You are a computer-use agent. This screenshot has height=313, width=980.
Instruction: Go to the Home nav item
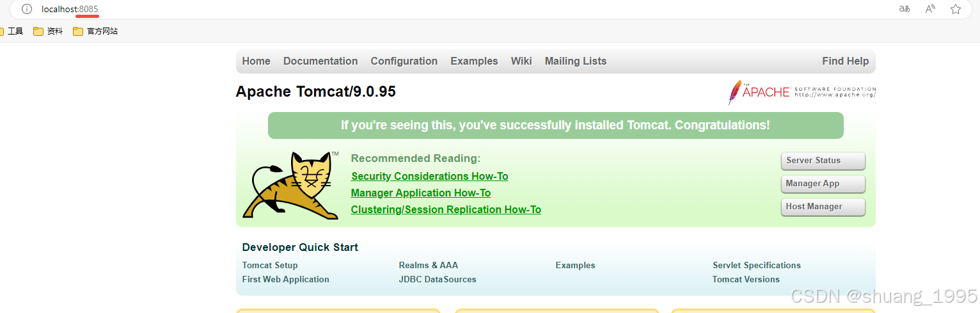pyautogui.click(x=256, y=61)
